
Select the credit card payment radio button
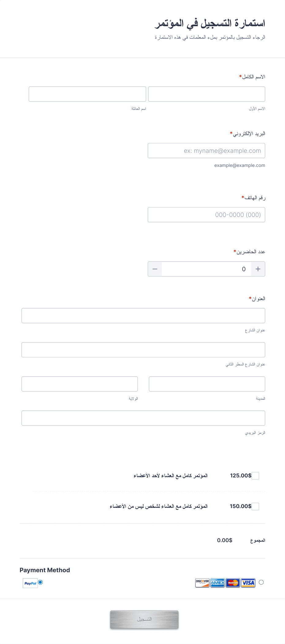click(x=261, y=582)
